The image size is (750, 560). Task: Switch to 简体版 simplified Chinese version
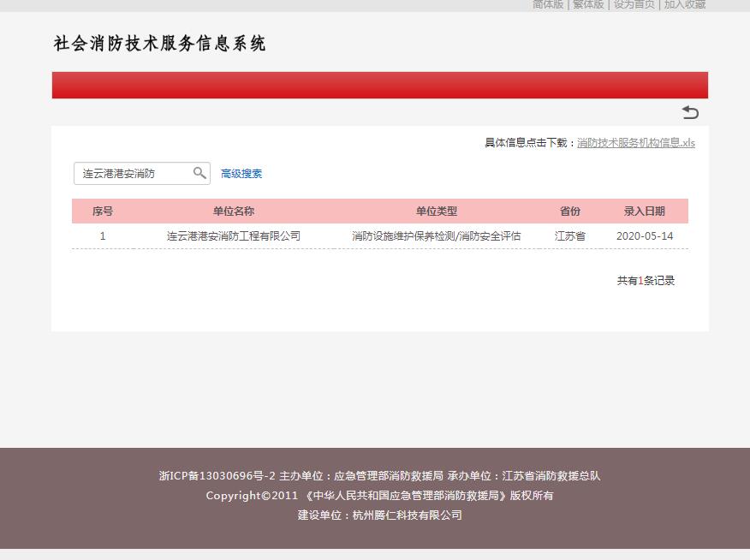[x=546, y=5]
